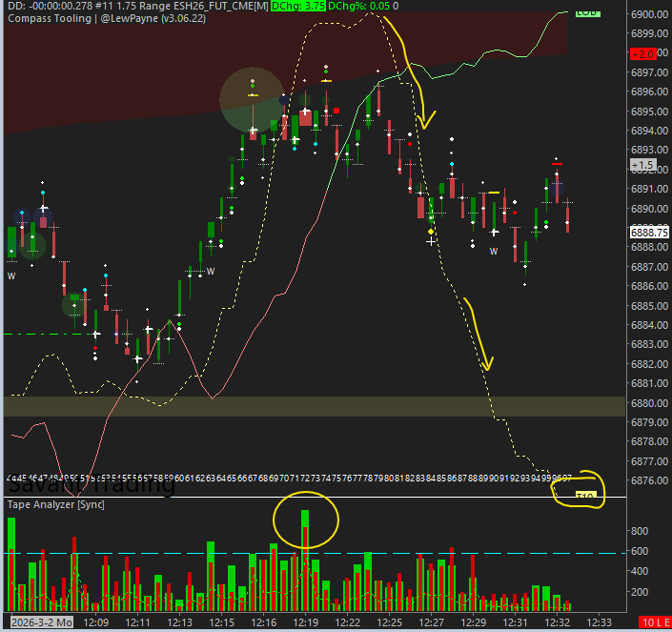Click the red +2.0 price axis tag
Screen dimensions: 672x632
(x=642, y=54)
